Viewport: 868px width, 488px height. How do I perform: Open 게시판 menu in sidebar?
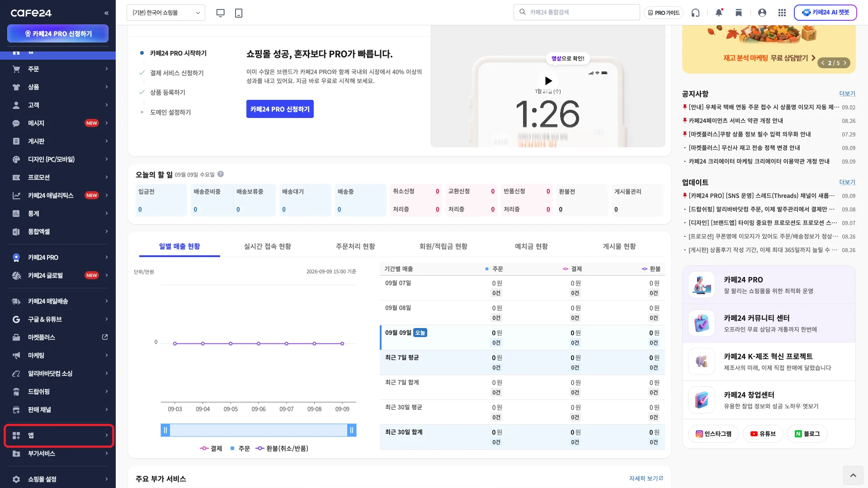coord(58,141)
